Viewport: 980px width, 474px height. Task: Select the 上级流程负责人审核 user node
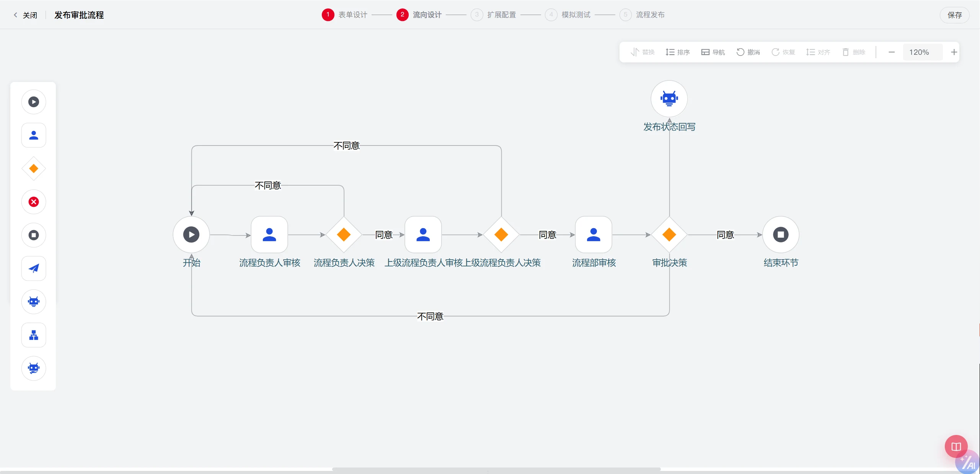[423, 235]
